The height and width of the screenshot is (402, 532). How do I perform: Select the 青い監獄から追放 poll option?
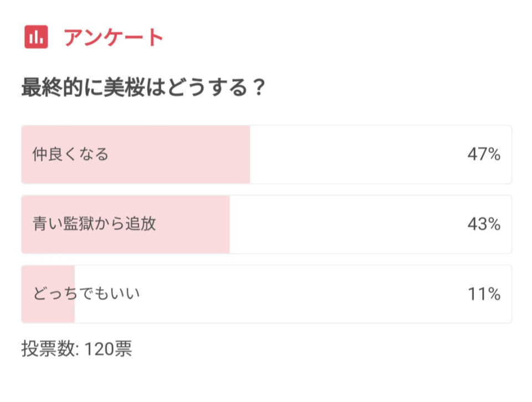(267, 224)
